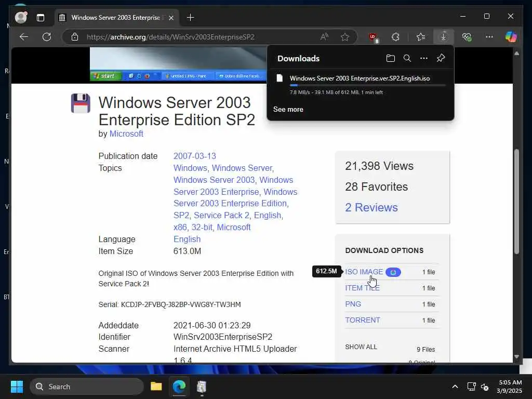Viewport: 532px width, 399px height.
Task: Open a new browser tab
Action: tap(190, 17)
